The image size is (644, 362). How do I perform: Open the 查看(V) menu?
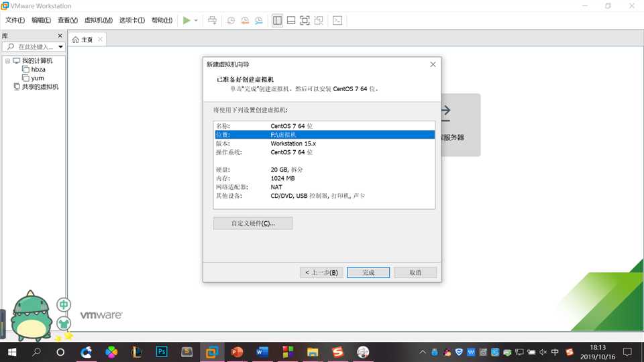[68, 20]
